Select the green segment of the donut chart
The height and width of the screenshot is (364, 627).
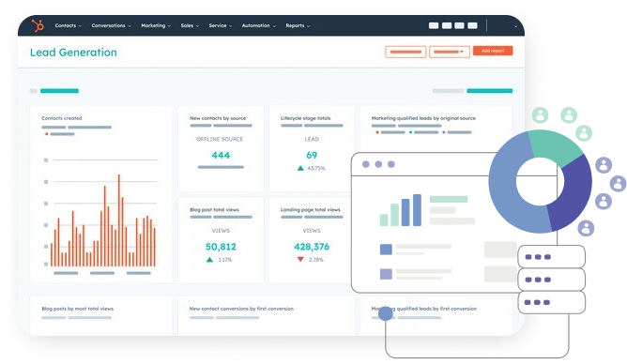[554, 146]
